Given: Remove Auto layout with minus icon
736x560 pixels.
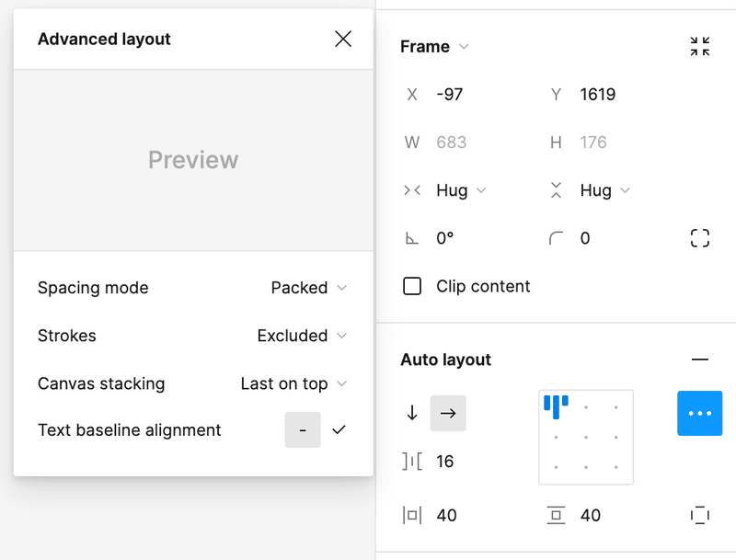Looking at the screenshot, I should click(699, 360).
